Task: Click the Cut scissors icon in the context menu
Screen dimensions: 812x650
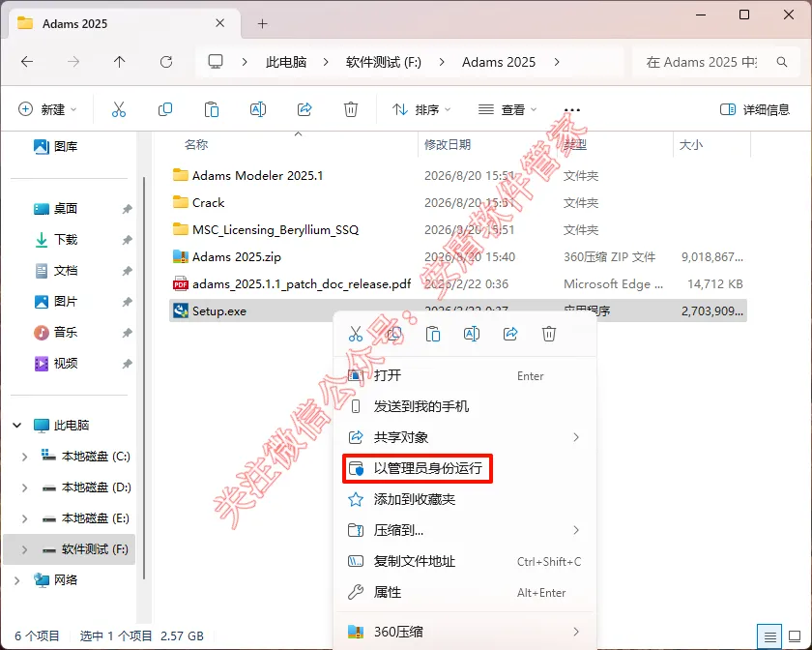Action: (356, 334)
